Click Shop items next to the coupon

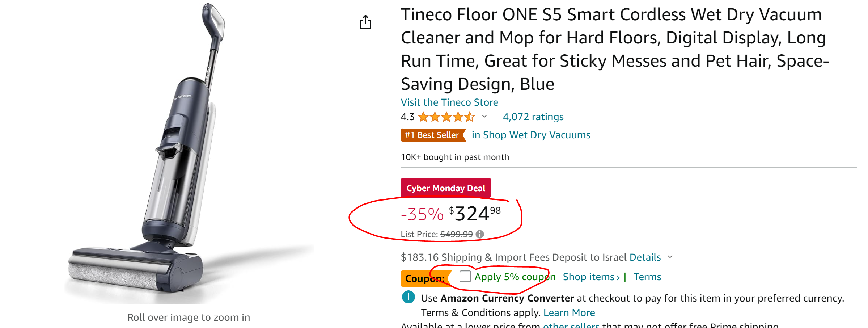pyautogui.click(x=591, y=277)
